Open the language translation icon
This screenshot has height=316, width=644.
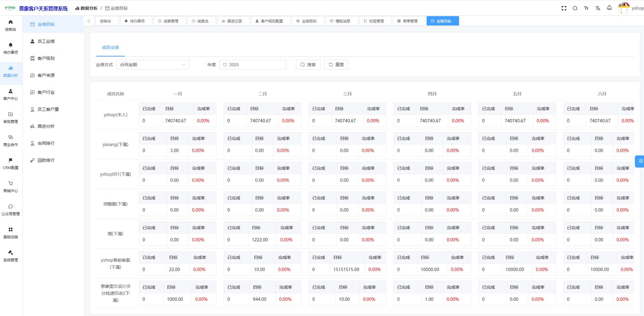pyautogui.click(x=598, y=8)
